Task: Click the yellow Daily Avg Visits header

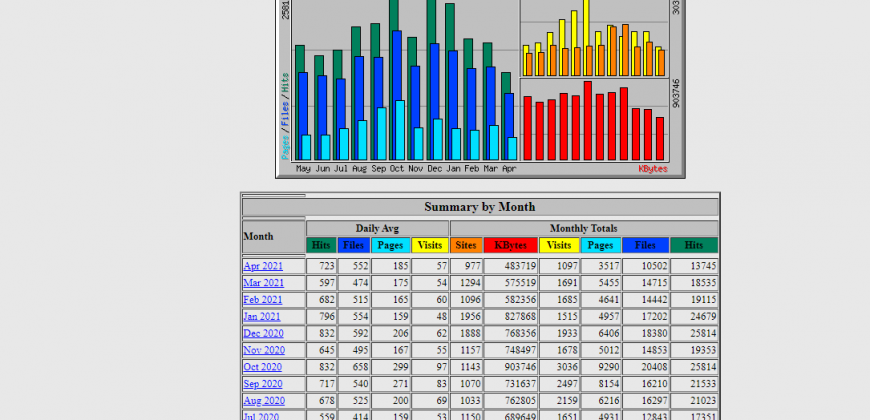Action: click(x=430, y=245)
